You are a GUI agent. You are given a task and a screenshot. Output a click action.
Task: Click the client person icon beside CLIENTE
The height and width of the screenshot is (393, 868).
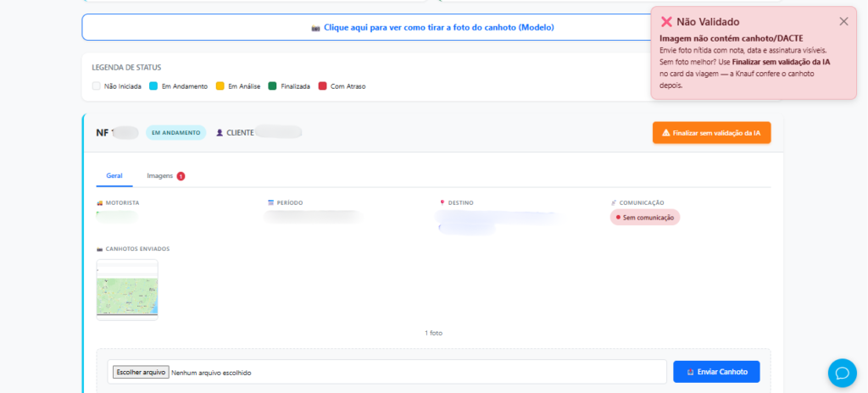pyautogui.click(x=220, y=133)
